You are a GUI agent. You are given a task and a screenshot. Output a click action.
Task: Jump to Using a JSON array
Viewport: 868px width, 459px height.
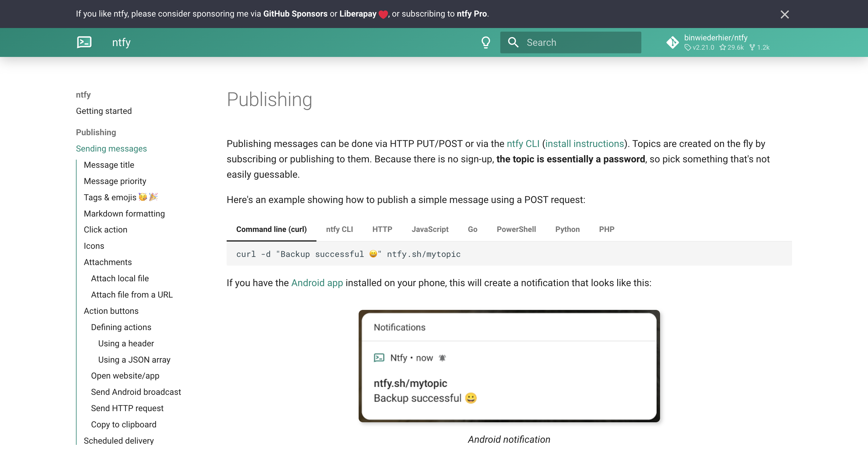tap(134, 360)
